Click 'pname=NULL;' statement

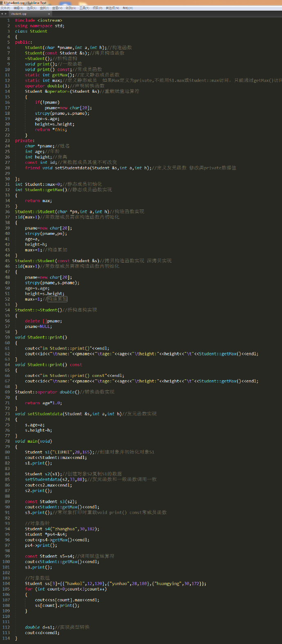(38, 326)
